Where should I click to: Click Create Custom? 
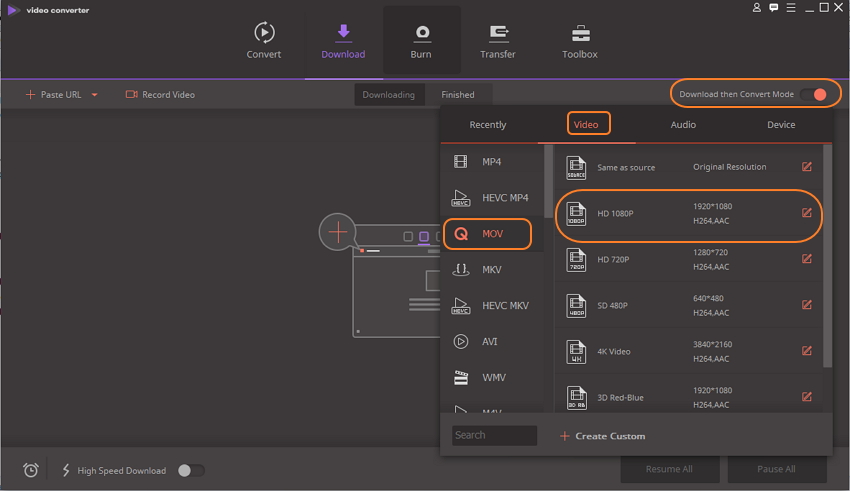coord(602,436)
